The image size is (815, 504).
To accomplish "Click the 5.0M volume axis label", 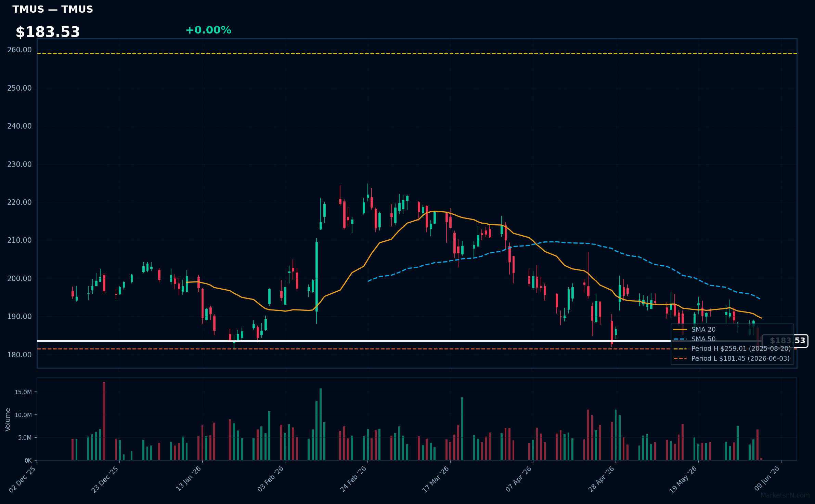I will [x=25, y=438].
